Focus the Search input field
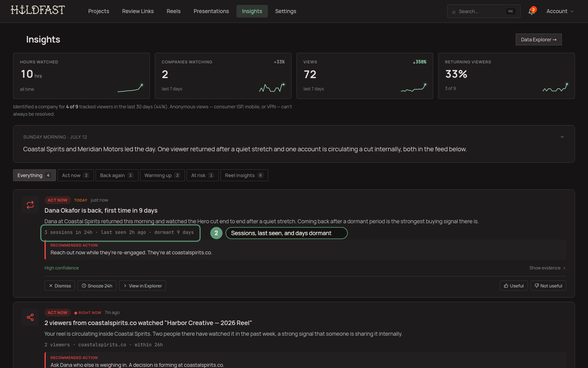Screen dimensions: 588x368 (484, 11)
